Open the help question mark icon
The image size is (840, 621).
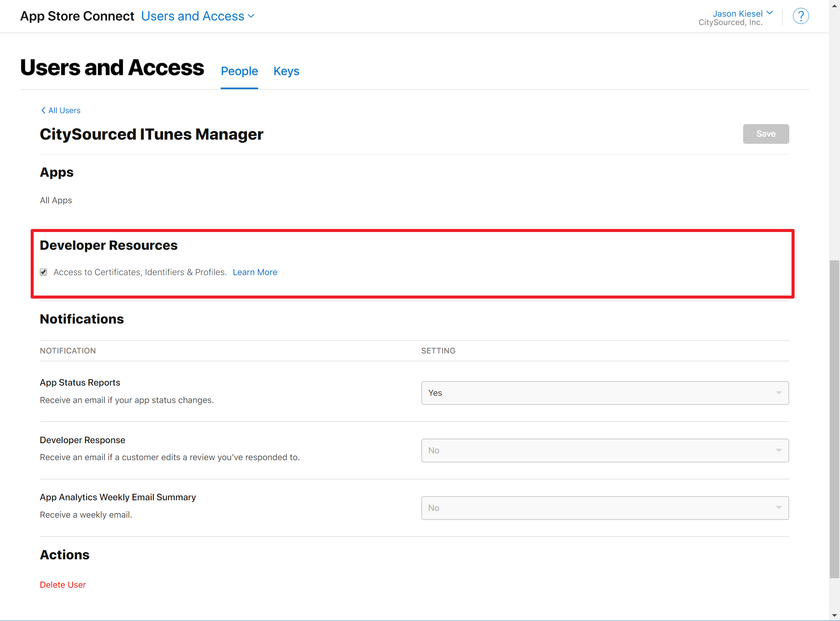(801, 16)
